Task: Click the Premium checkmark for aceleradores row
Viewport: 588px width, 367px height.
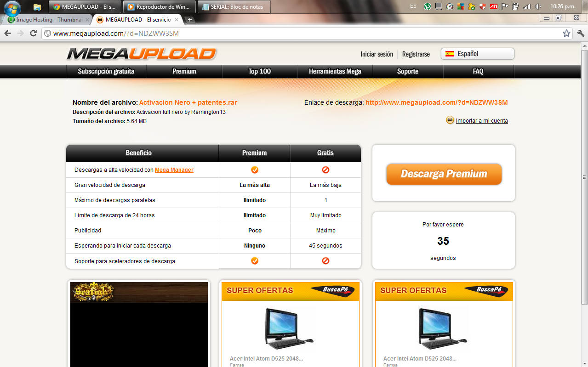Action: tap(255, 261)
